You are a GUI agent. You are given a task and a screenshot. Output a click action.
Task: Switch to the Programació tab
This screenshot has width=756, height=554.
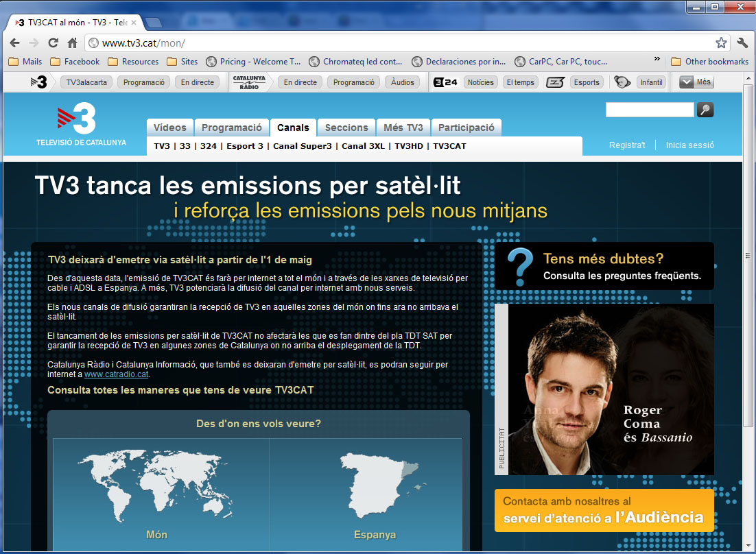[232, 128]
